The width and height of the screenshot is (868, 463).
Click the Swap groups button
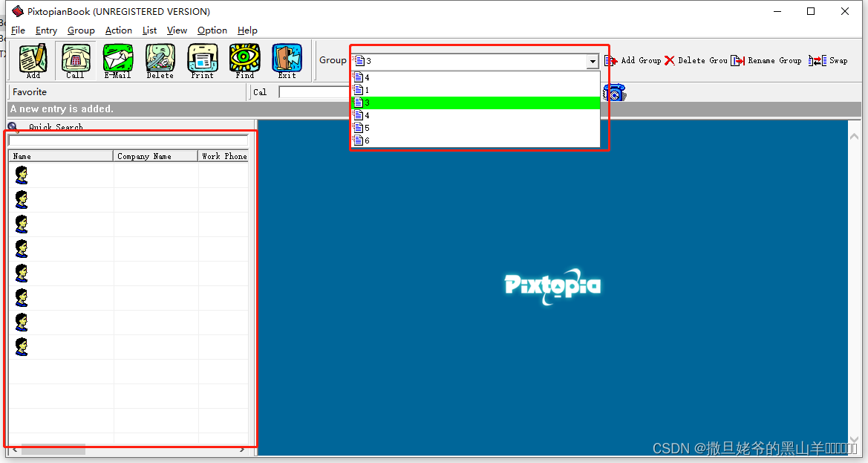pos(828,60)
